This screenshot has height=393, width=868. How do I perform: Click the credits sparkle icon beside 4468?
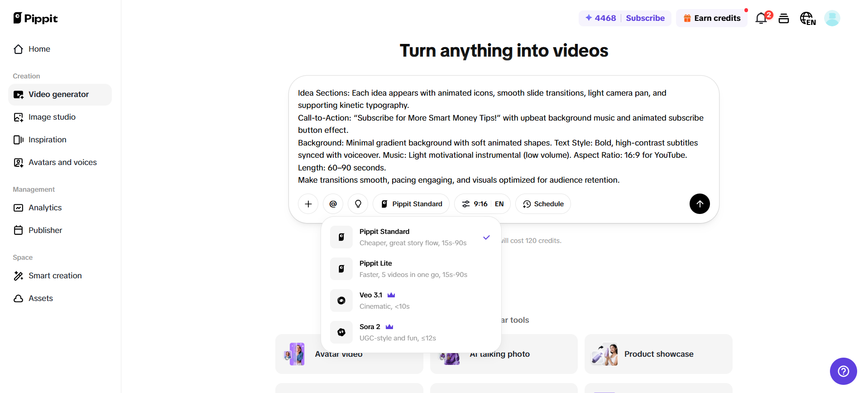pos(589,18)
